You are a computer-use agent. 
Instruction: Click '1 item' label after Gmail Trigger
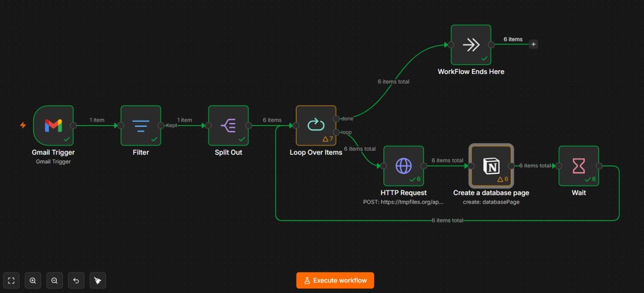click(97, 120)
